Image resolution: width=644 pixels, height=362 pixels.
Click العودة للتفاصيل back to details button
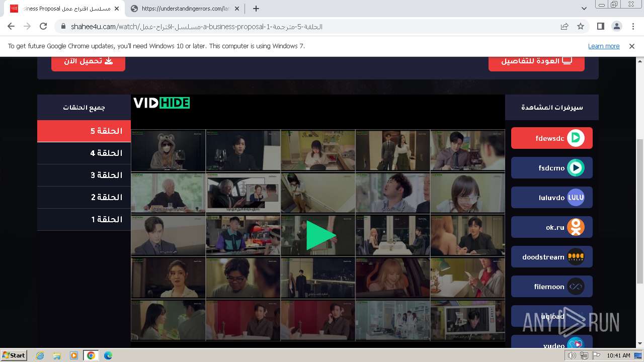(536, 61)
